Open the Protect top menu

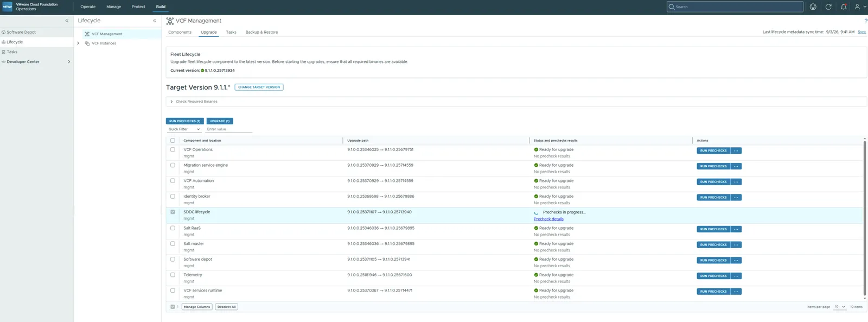point(138,7)
